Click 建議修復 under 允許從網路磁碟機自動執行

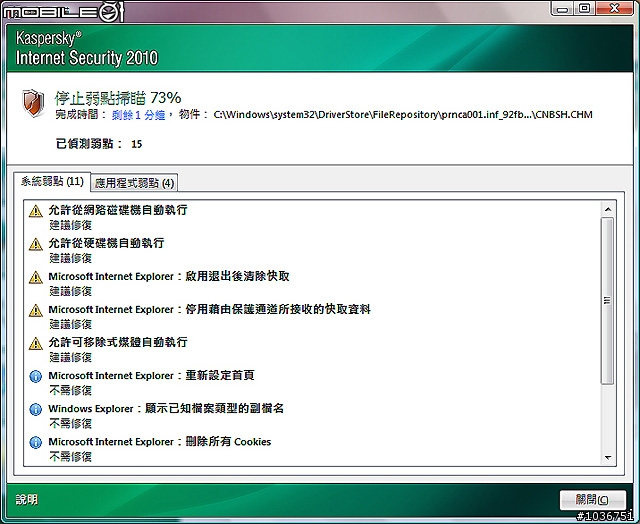[x=70, y=225]
